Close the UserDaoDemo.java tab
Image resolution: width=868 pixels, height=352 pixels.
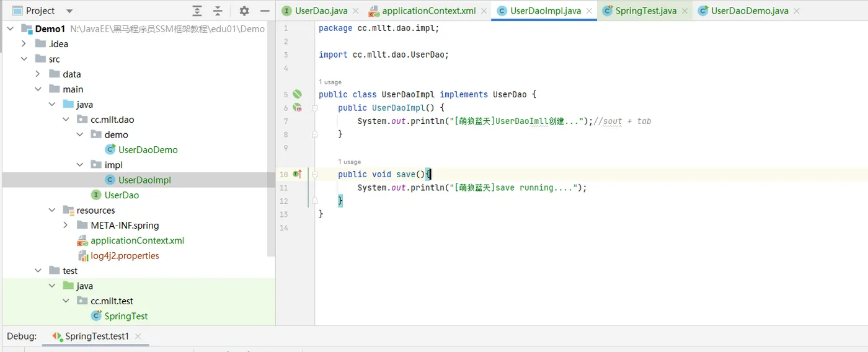tap(796, 11)
